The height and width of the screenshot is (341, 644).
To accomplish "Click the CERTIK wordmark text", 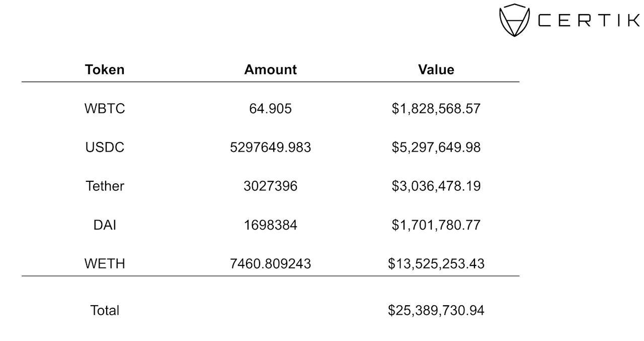I will pyautogui.click(x=589, y=21).
